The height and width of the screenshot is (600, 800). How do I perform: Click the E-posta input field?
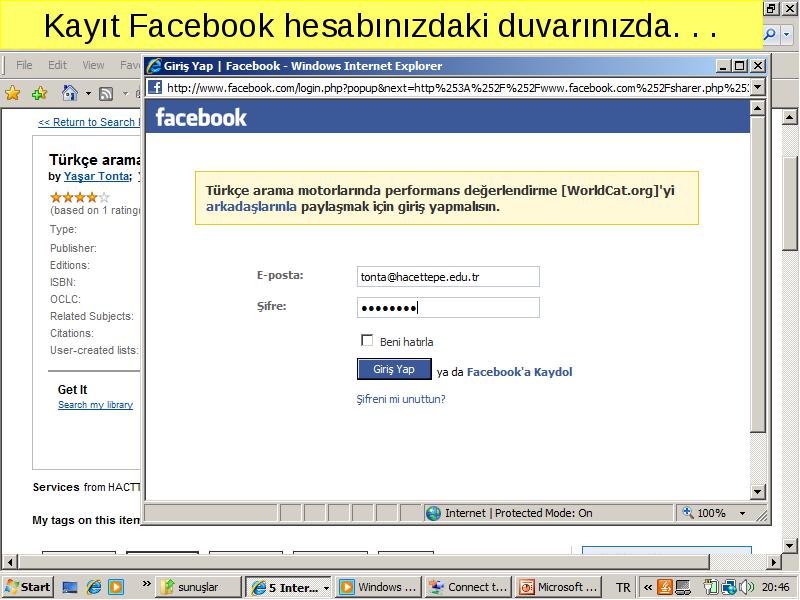pos(448,277)
